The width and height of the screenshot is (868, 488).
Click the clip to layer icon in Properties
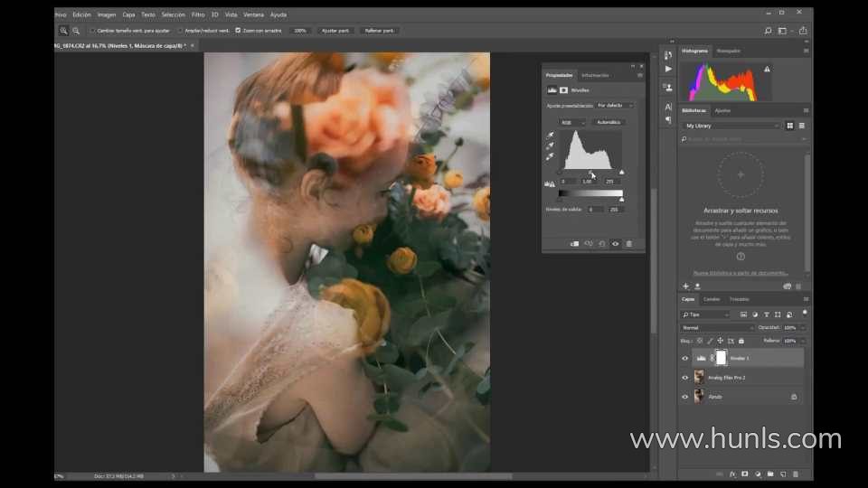tap(574, 243)
